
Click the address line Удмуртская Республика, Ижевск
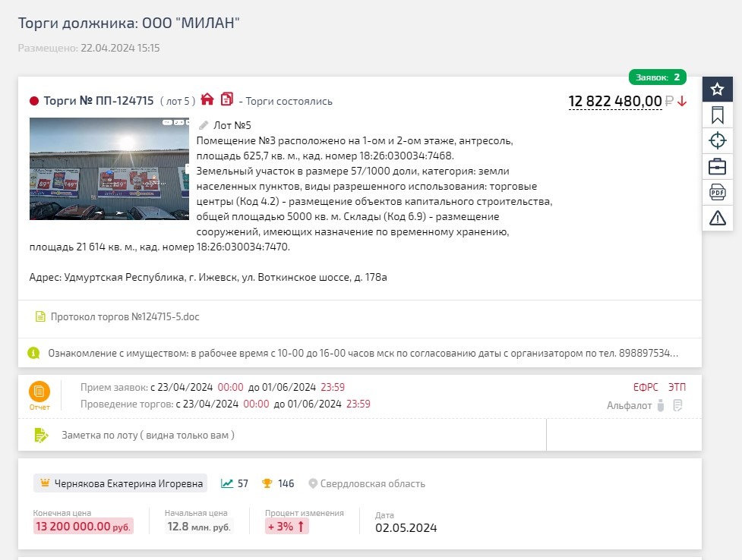(x=208, y=277)
